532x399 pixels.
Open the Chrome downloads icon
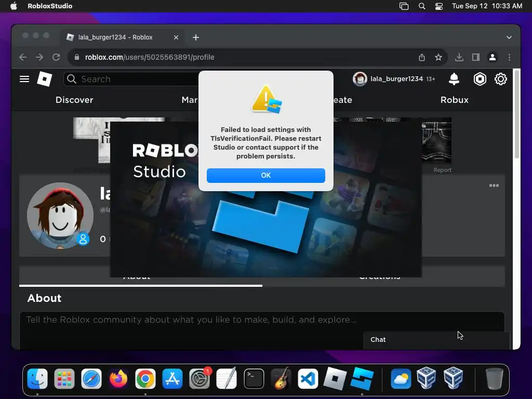(459, 57)
